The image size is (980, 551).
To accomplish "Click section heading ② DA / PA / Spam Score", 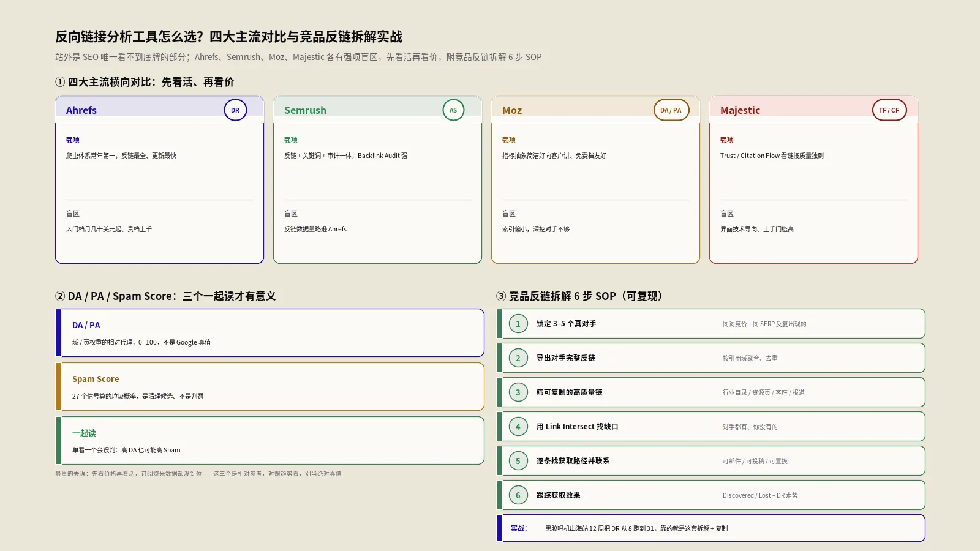I will coord(165,296).
